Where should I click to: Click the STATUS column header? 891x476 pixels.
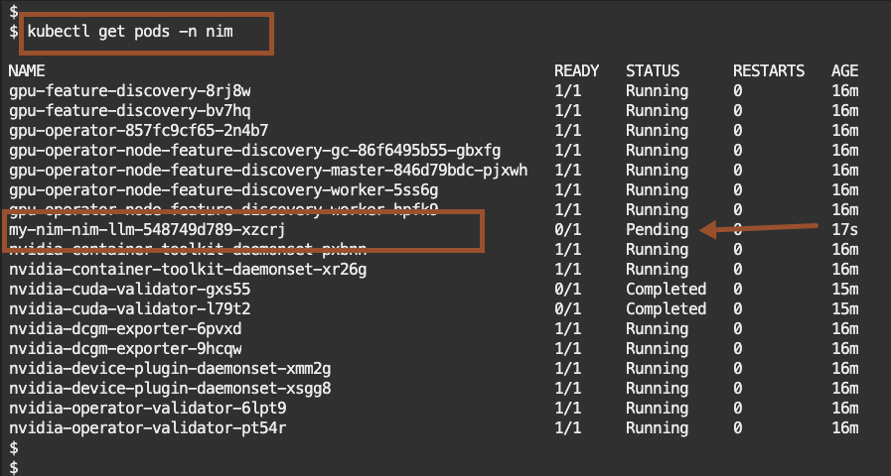pyautogui.click(x=652, y=71)
